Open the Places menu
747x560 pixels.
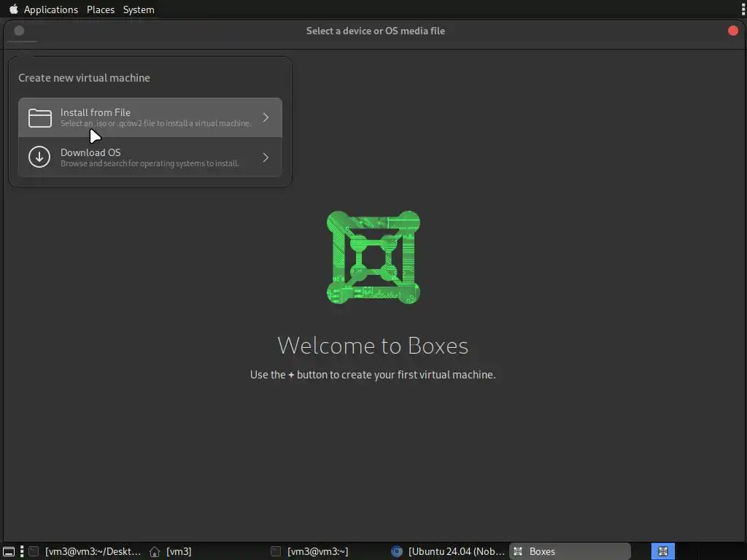click(x=101, y=9)
